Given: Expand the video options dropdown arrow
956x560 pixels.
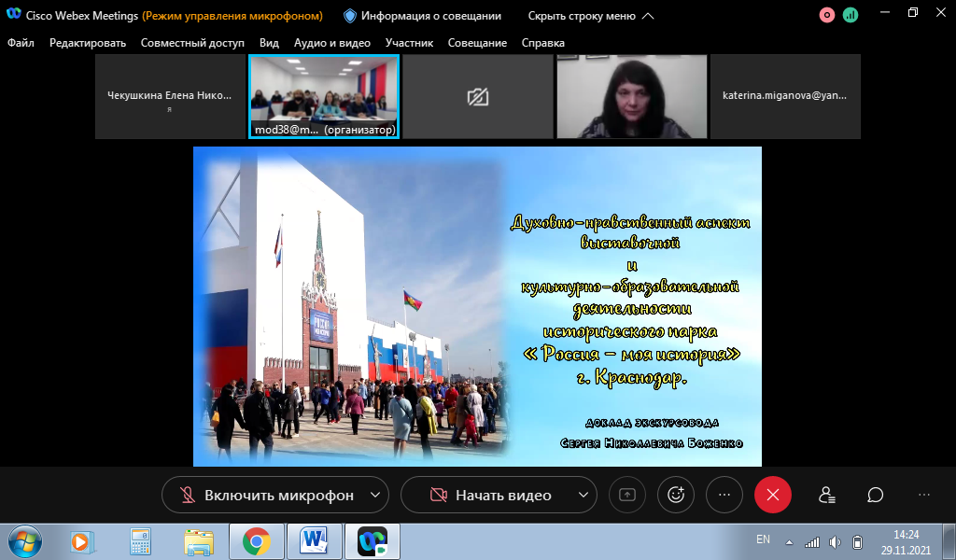Looking at the screenshot, I should click(x=583, y=495).
